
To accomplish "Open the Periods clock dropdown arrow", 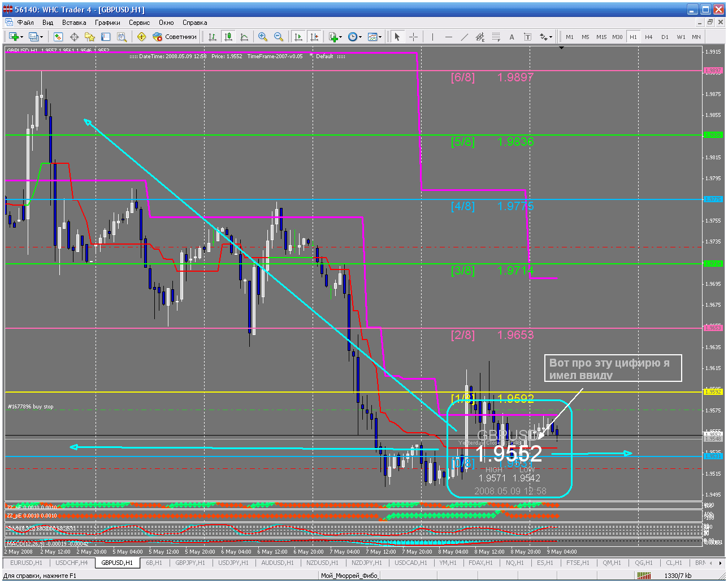I will 361,37.
